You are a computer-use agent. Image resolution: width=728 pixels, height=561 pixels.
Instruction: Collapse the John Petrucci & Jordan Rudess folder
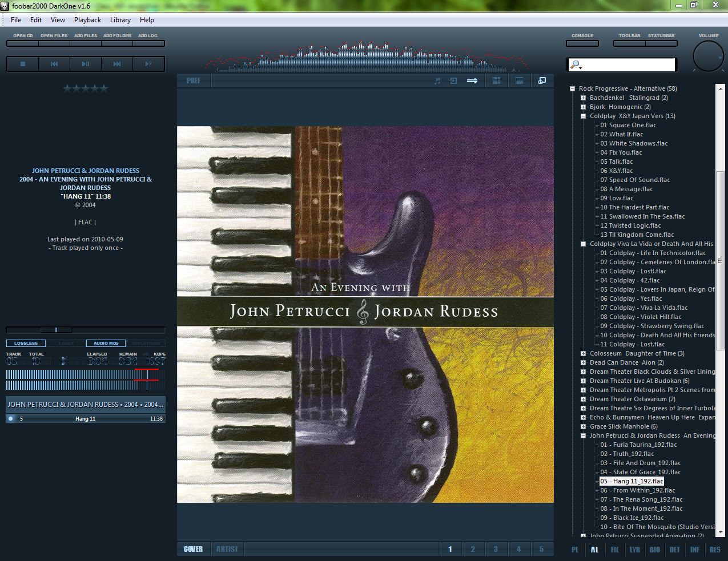click(583, 435)
